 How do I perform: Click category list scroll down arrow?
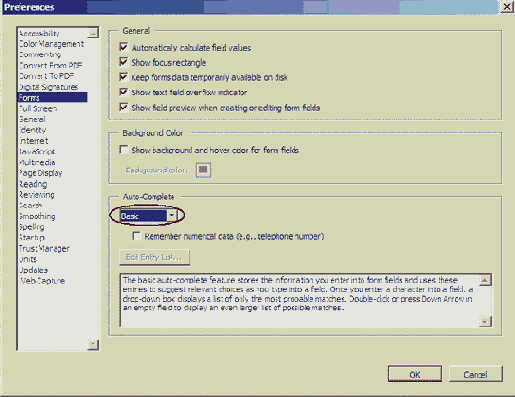(93, 344)
